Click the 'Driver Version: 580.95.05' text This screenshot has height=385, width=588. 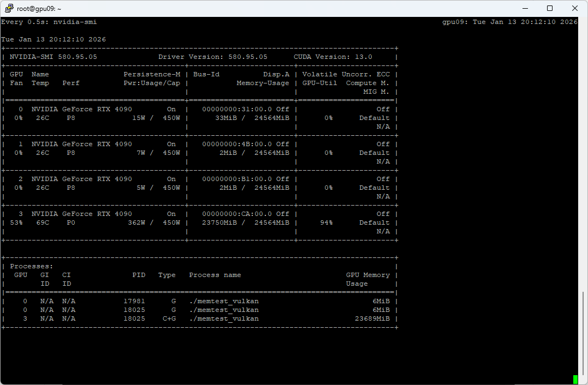tap(213, 57)
